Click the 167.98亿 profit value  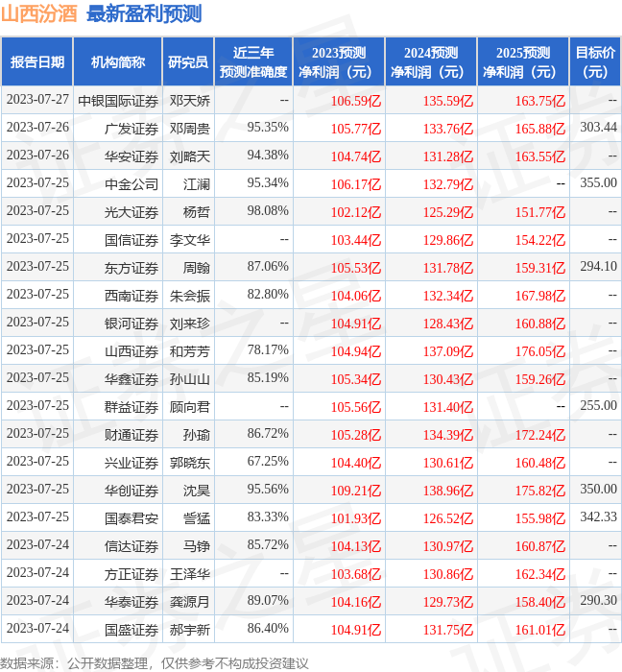point(540,296)
